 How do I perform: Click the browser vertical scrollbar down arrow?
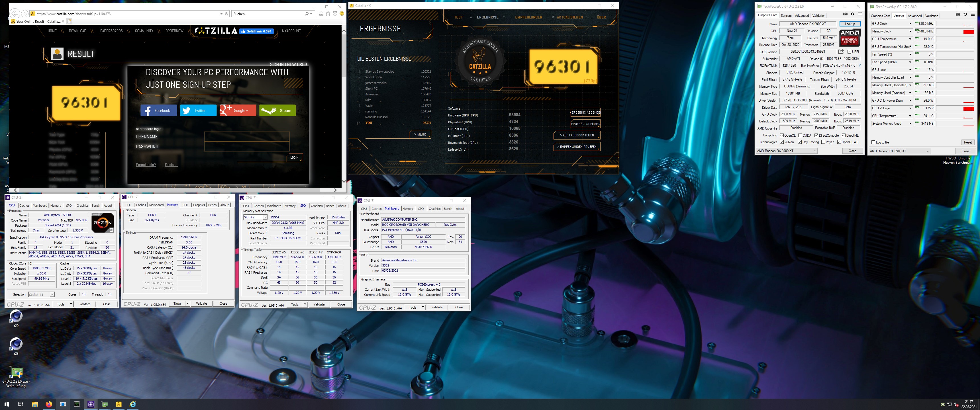click(344, 181)
